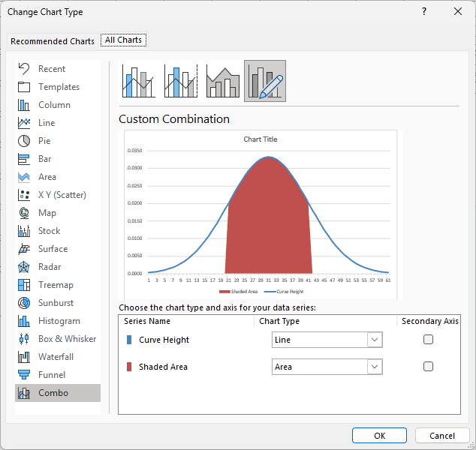Open the Recent chart category
The height and width of the screenshot is (450, 476).
click(58, 69)
